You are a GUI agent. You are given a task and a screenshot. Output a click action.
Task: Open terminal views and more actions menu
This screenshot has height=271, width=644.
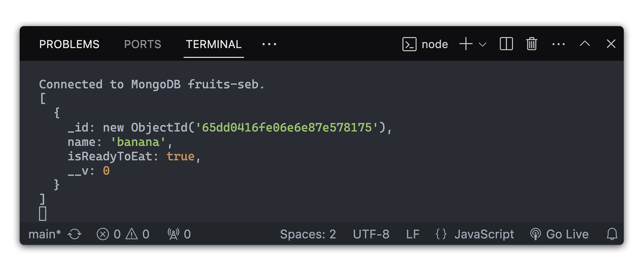click(x=558, y=44)
